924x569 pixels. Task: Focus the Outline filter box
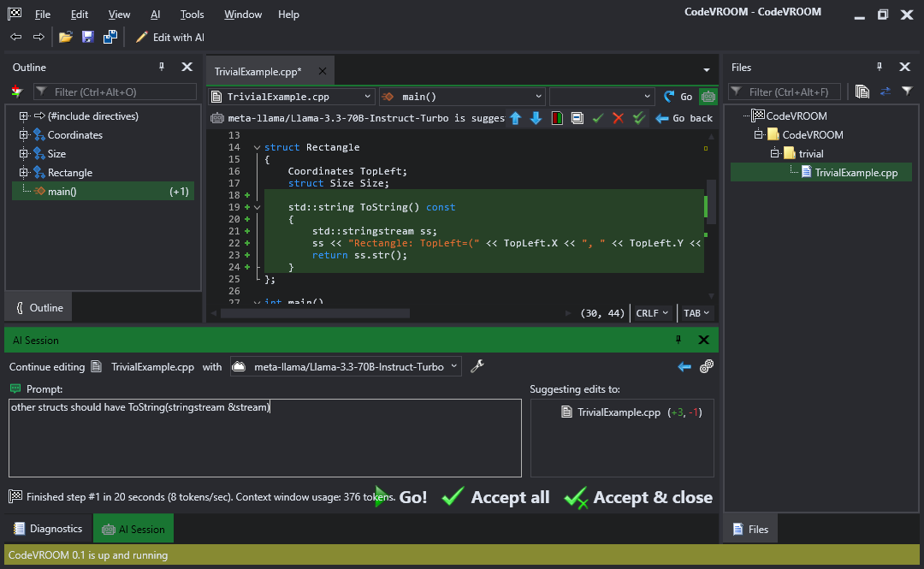click(115, 92)
